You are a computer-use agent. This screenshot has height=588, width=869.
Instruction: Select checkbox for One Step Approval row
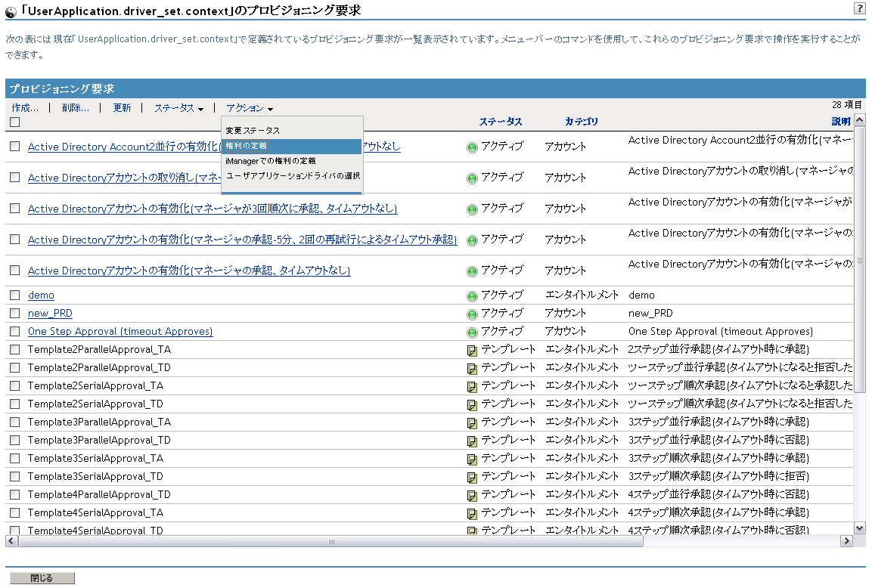[x=15, y=332]
